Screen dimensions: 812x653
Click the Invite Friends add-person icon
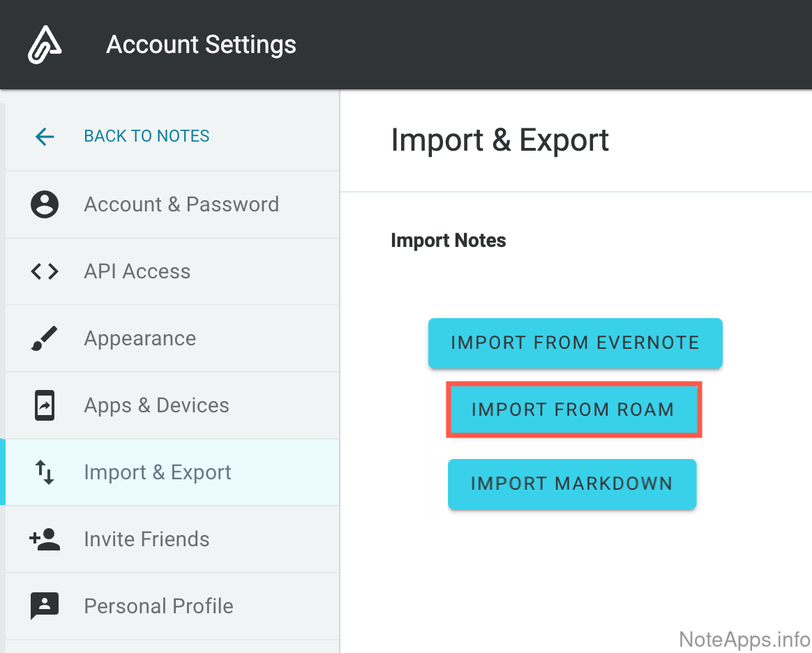tap(45, 539)
